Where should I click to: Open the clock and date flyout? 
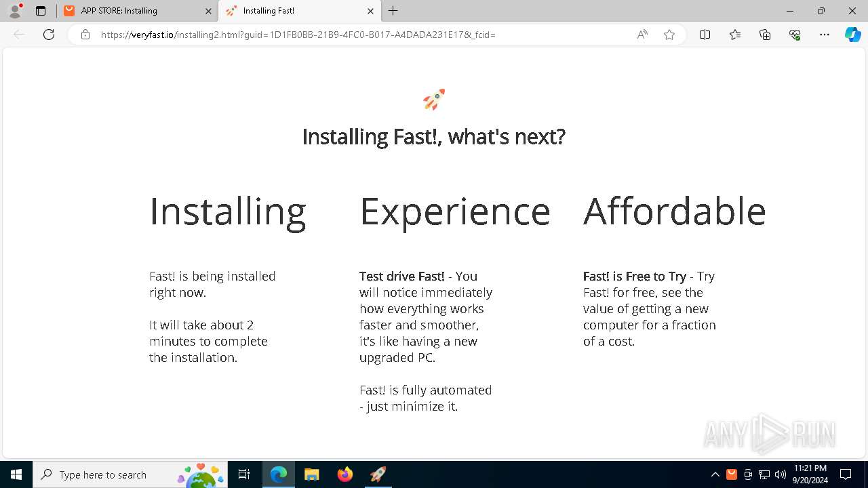click(810, 474)
